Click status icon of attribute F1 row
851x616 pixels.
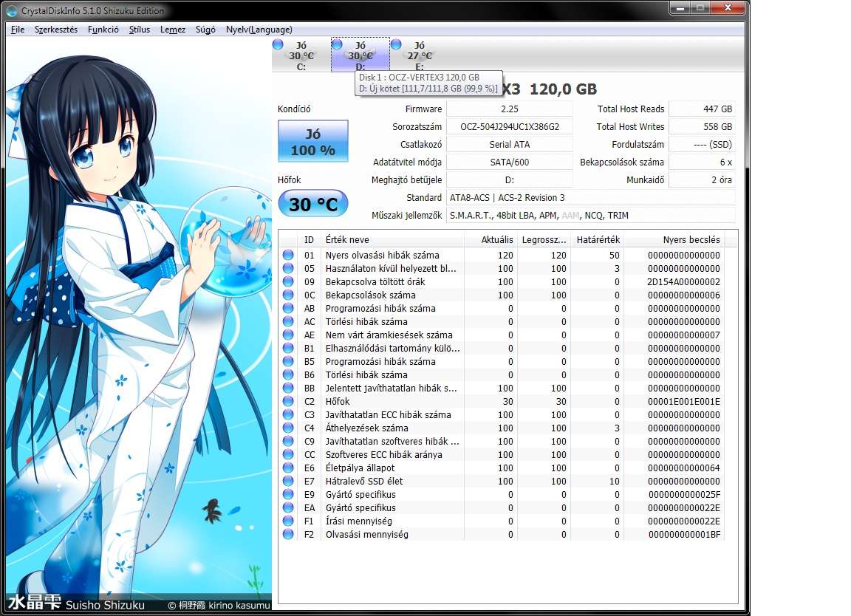point(288,521)
